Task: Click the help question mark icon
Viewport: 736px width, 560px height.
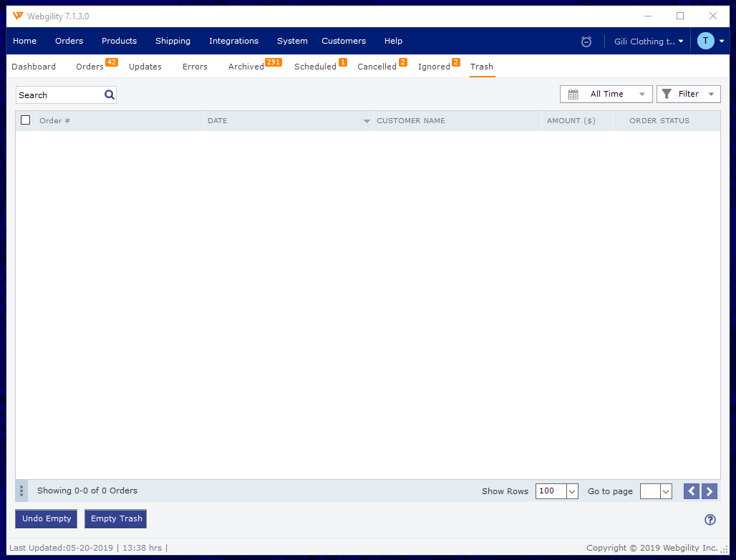Action: point(710,520)
